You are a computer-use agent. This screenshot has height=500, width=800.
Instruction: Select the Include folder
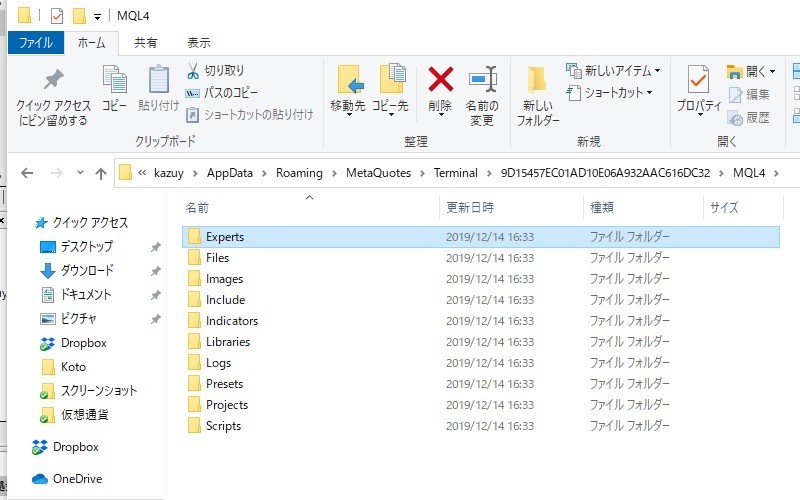tap(481, 300)
